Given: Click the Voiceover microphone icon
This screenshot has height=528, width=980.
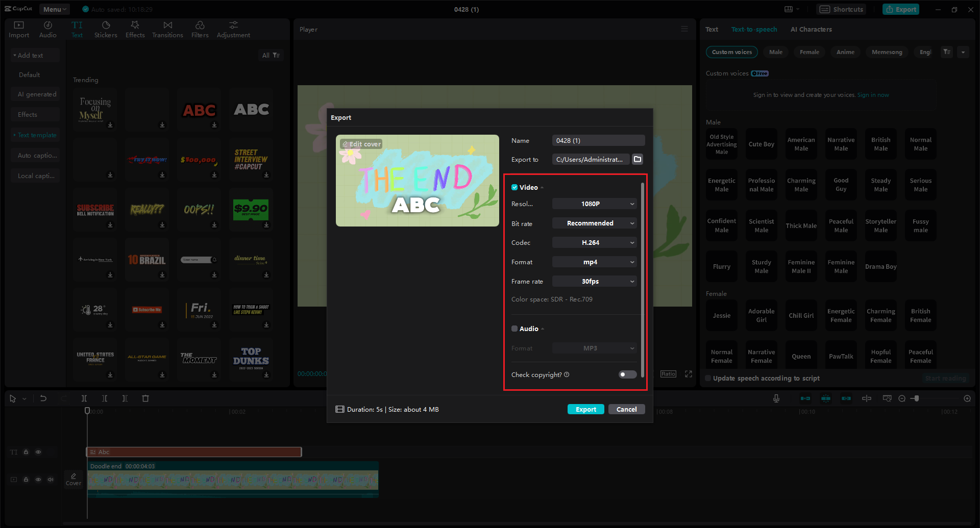Looking at the screenshot, I should tap(776, 398).
